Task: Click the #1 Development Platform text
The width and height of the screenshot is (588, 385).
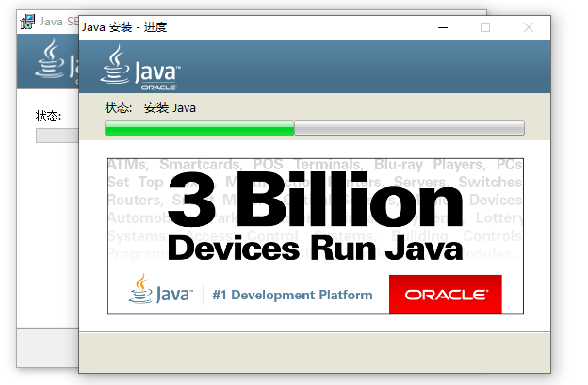Action: click(292, 296)
